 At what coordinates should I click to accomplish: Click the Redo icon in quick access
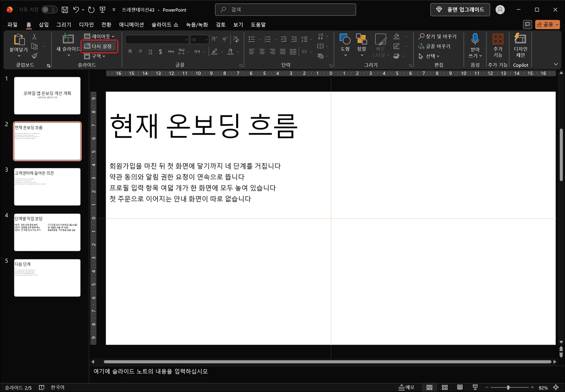point(91,10)
